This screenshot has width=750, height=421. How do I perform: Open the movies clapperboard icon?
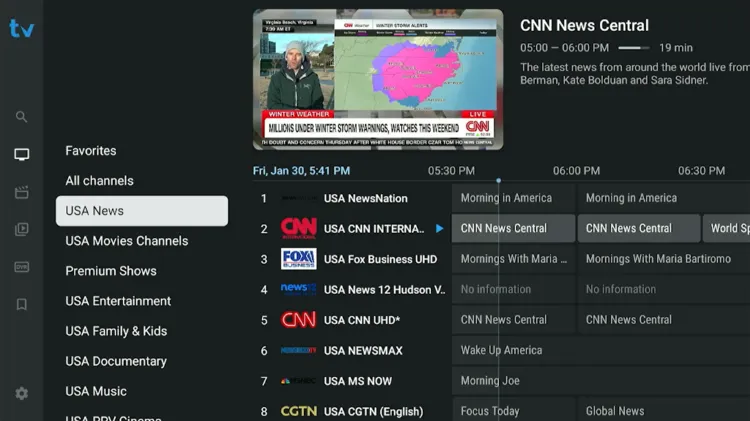coord(22,192)
